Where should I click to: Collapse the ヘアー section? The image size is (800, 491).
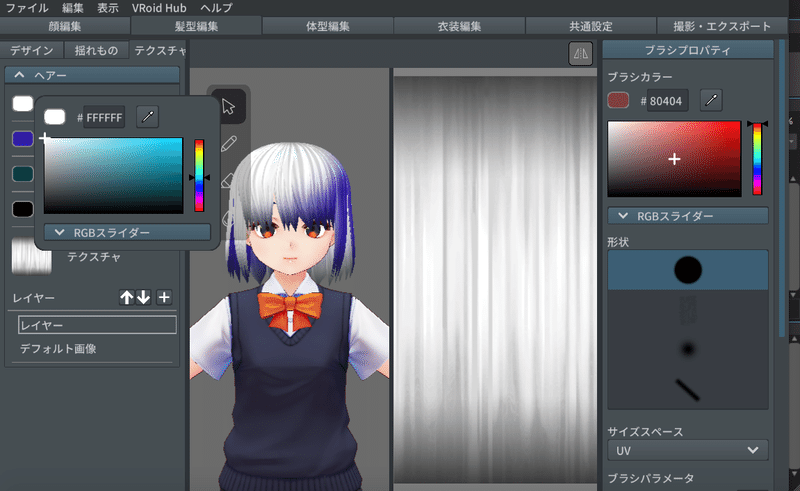(92, 75)
